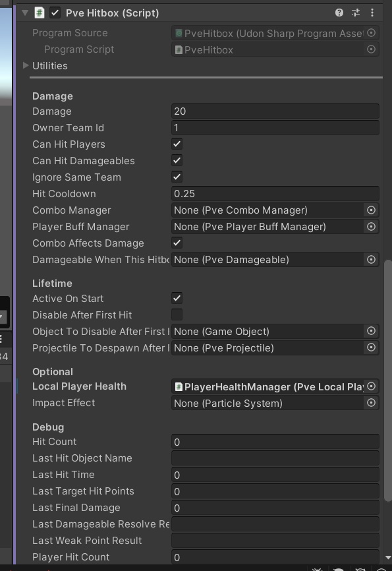Click the Damage value field

point(275,111)
